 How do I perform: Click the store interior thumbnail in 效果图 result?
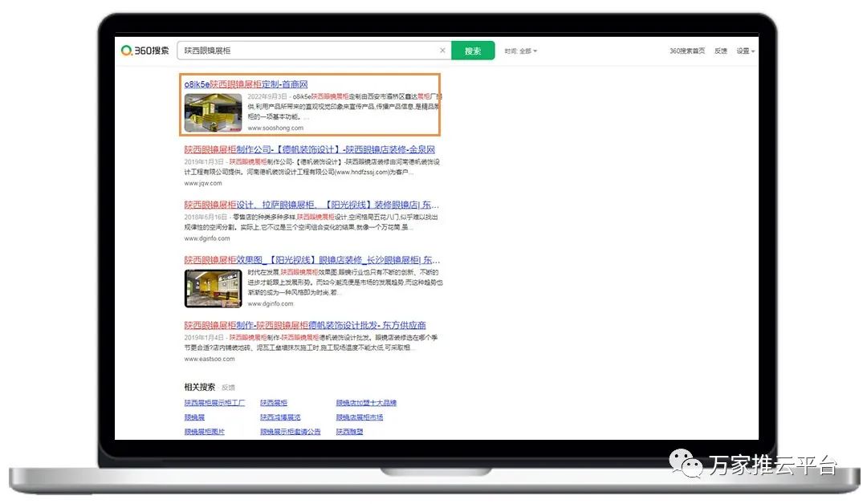(x=213, y=288)
